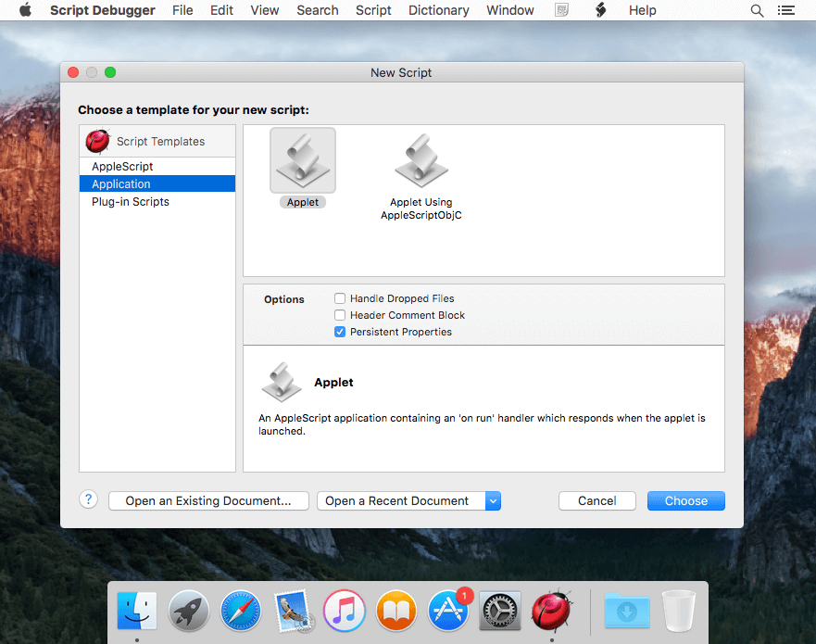Open iTunes from the Dock
This screenshot has height=644, width=816.
(x=344, y=611)
